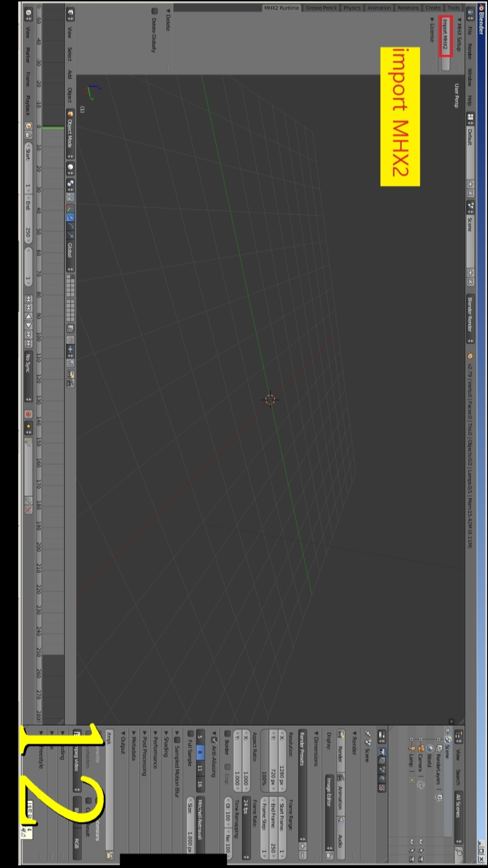This screenshot has height=868, width=488.
Task: Click the Blender logo before v2.79
Action: pos(470,356)
